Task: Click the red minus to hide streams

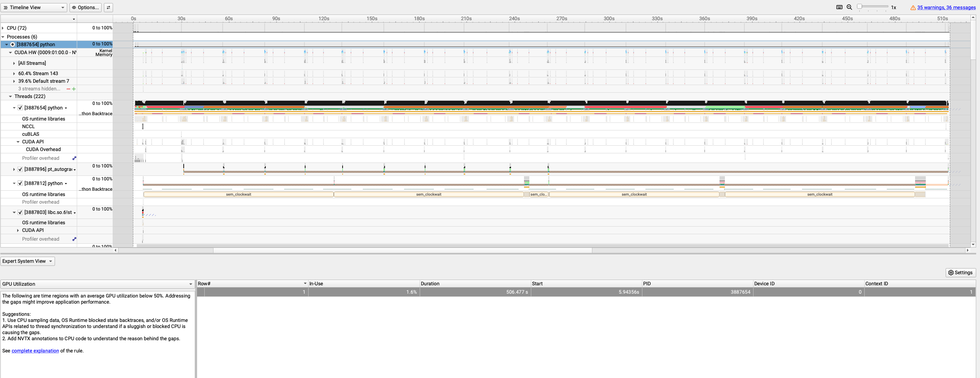Action: pyautogui.click(x=68, y=89)
